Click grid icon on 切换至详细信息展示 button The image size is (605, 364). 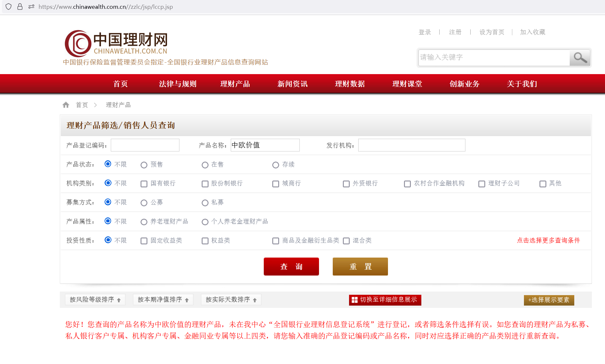(354, 300)
